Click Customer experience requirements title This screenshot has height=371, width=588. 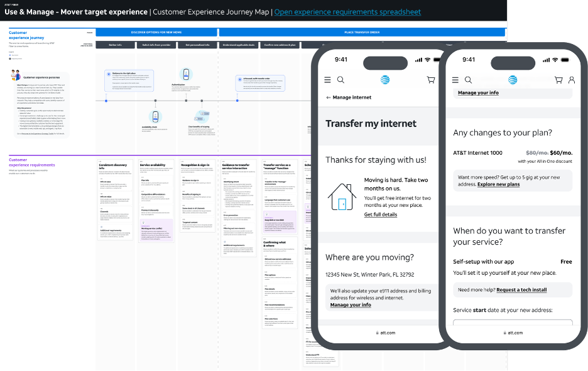[x=32, y=162]
